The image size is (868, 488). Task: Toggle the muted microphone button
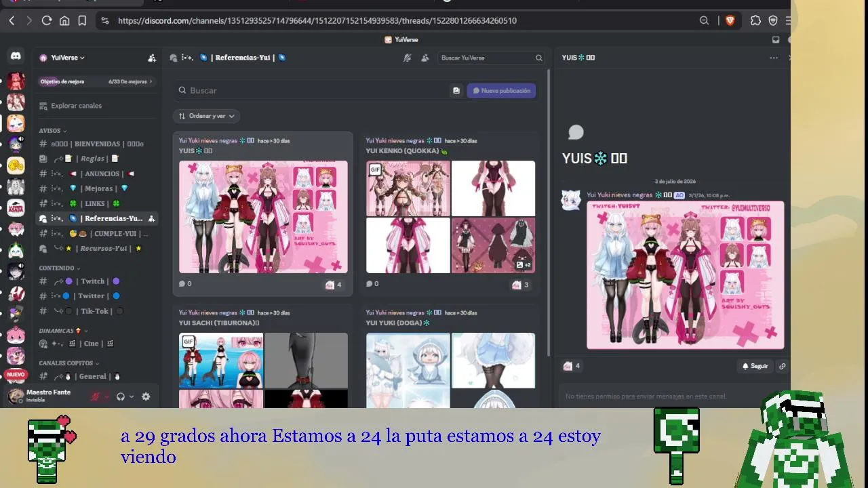tap(96, 396)
